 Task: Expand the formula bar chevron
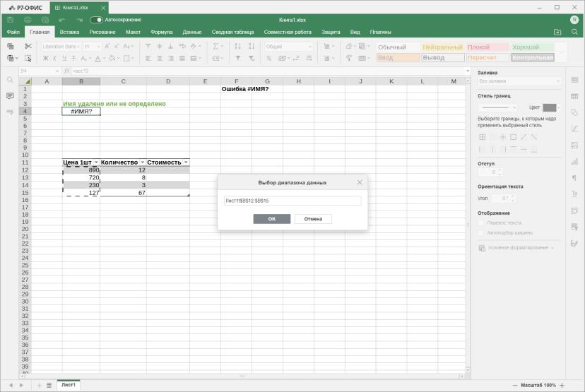pos(468,71)
